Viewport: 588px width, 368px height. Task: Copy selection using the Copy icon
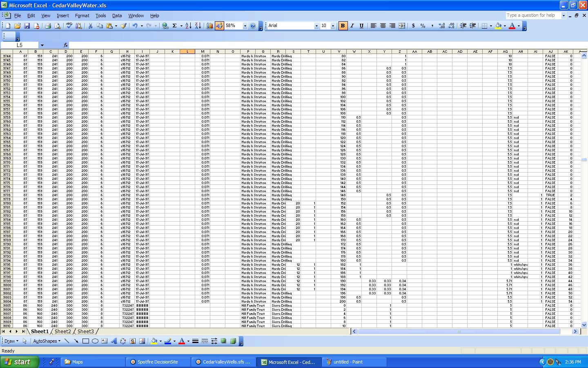pos(100,26)
